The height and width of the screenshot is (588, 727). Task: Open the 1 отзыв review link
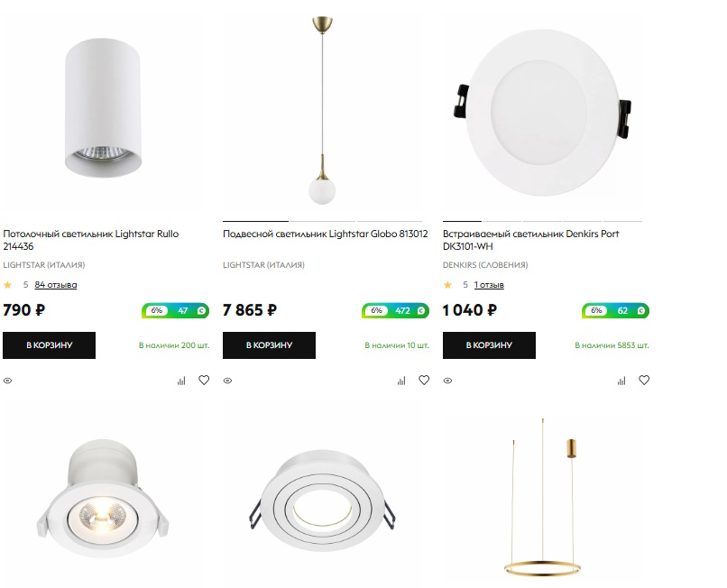click(489, 285)
